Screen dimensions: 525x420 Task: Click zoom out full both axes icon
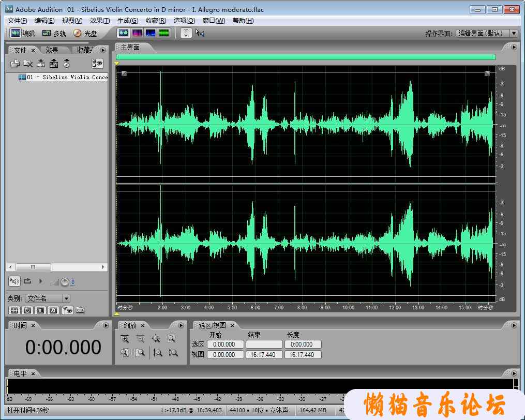coord(156,339)
